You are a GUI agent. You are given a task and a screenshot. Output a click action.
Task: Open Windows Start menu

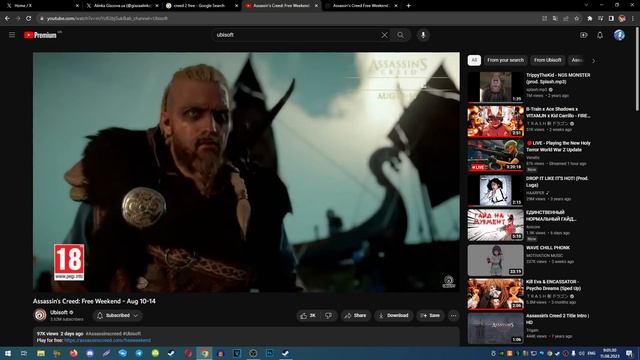[x=8, y=353]
